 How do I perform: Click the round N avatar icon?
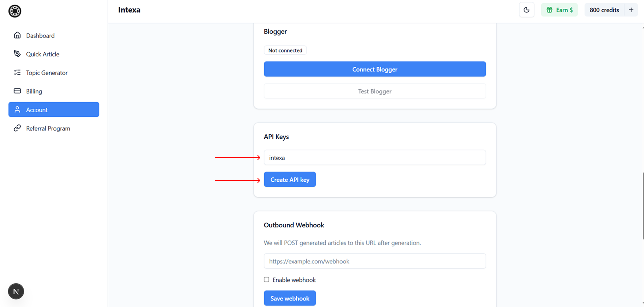[x=16, y=291]
